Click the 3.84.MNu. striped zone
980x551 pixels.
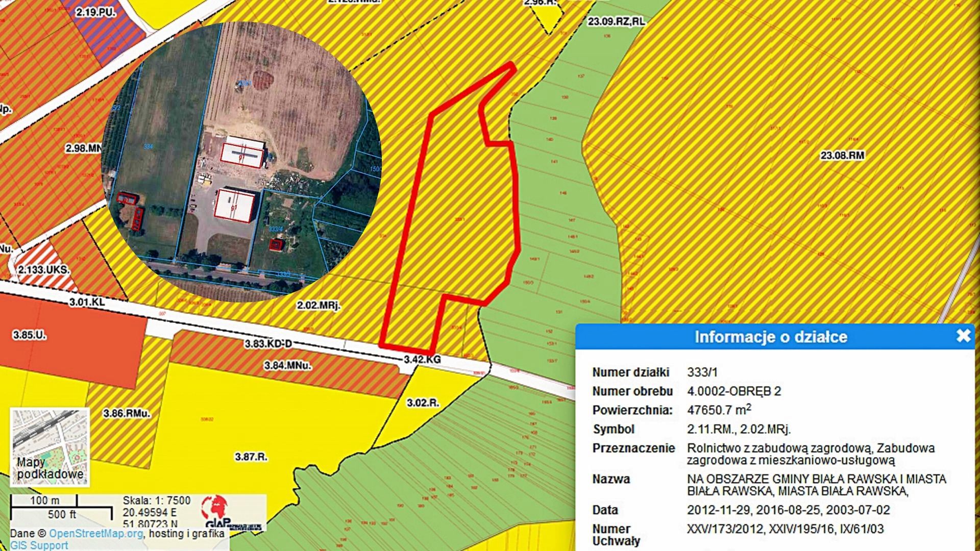pos(287,365)
